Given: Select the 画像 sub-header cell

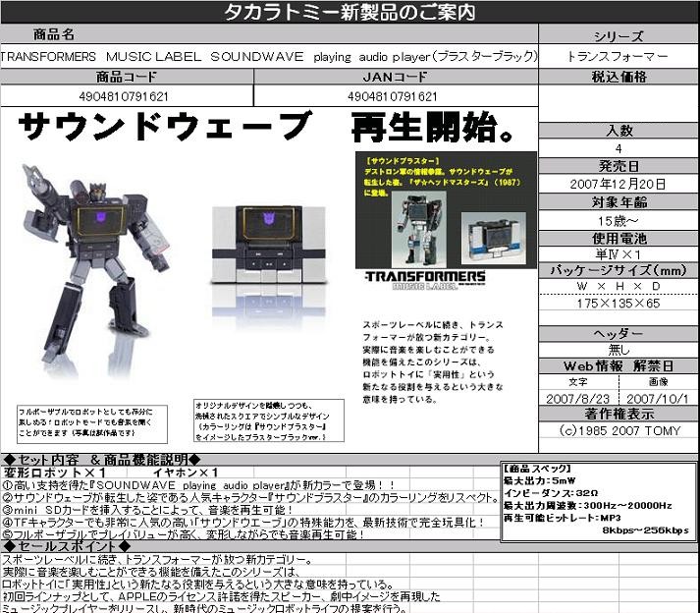Looking at the screenshot, I should point(659,381).
